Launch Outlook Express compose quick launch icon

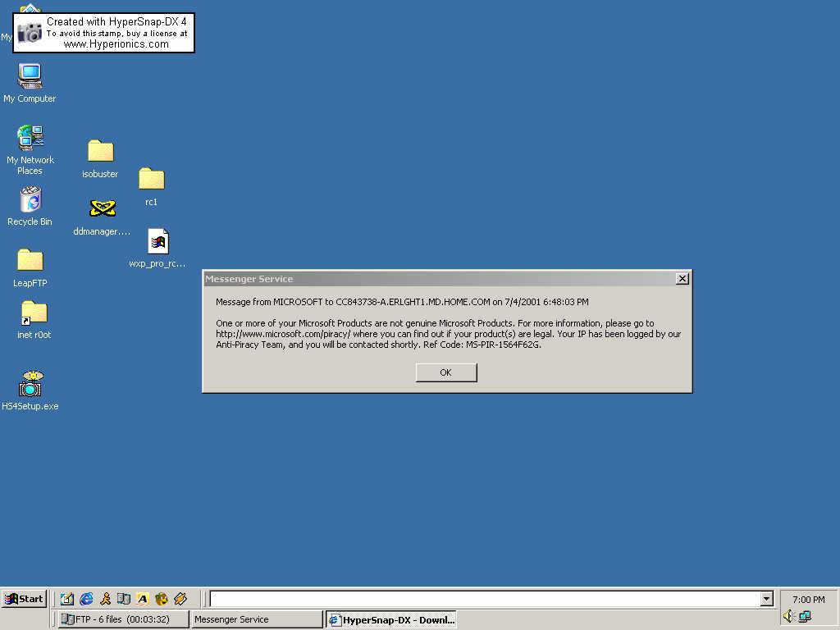[67, 599]
